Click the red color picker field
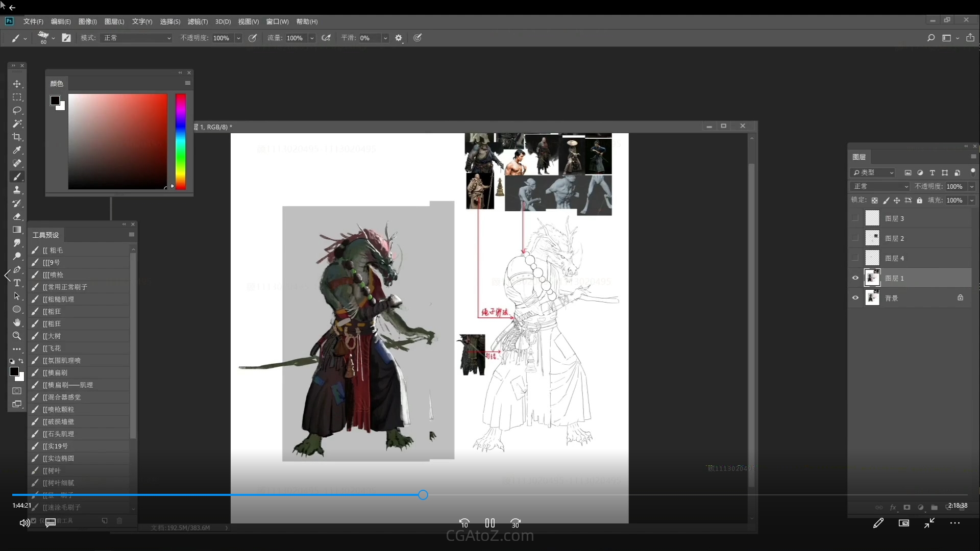 [x=118, y=141]
